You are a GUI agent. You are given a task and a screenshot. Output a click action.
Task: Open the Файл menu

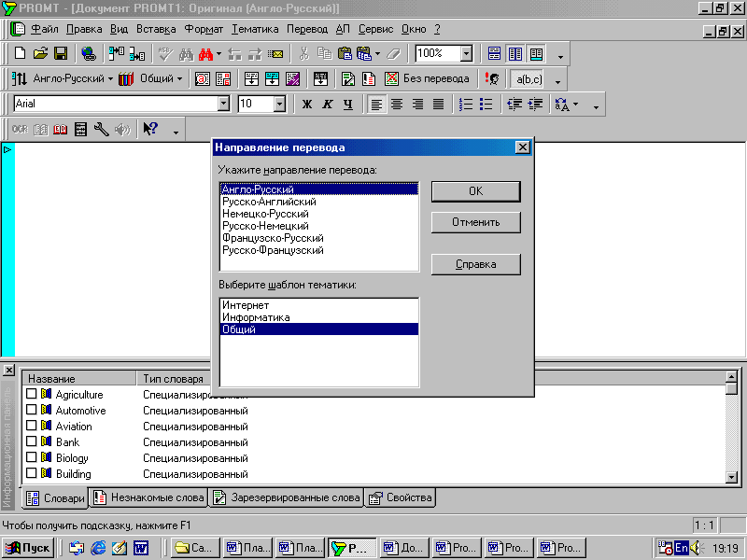(44, 29)
